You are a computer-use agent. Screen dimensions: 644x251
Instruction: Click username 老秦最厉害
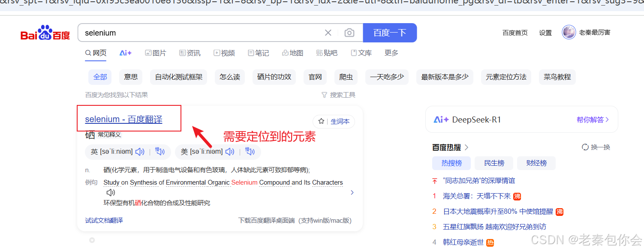click(x=595, y=33)
